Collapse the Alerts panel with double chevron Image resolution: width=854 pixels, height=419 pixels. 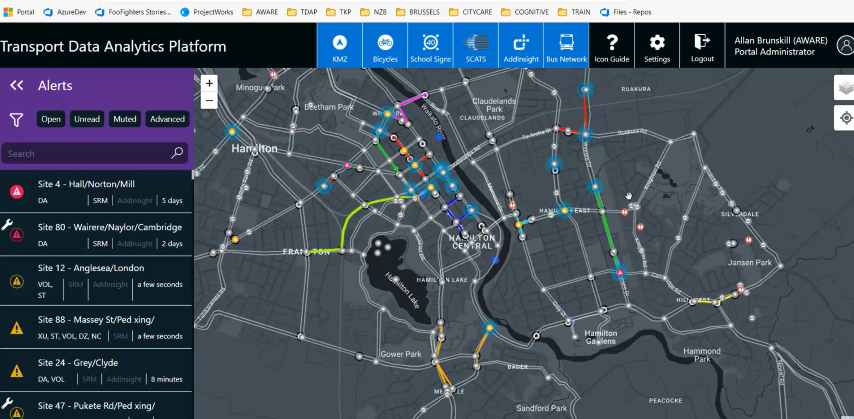pyautogui.click(x=17, y=86)
